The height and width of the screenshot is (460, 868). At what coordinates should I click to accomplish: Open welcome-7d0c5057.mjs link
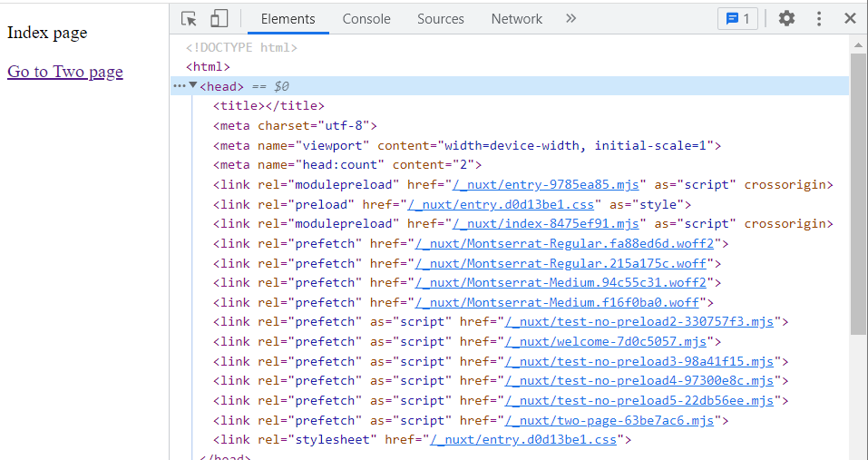[x=606, y=342]
